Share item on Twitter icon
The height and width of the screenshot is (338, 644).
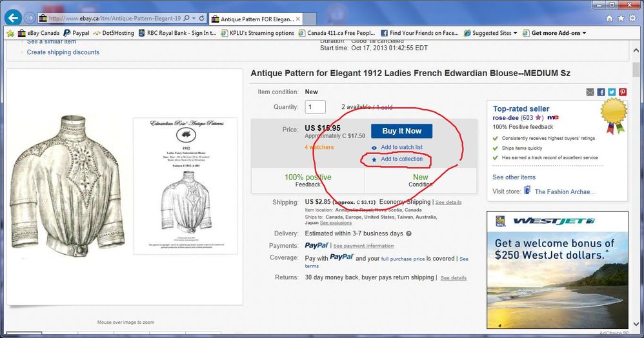click(612, 92)
